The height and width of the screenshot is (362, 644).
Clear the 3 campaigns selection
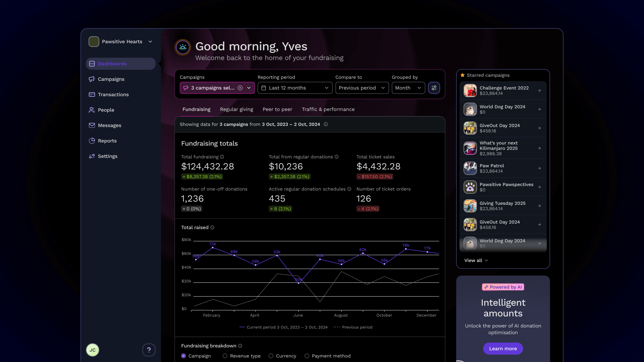pyautogui.click(x=240, y=88)
